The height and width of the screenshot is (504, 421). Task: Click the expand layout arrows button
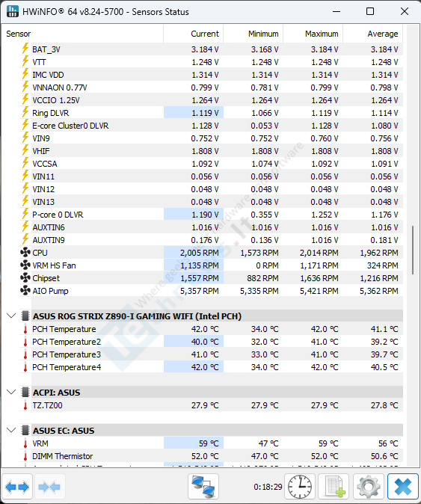pyautogui.click(x=17, y=487)
